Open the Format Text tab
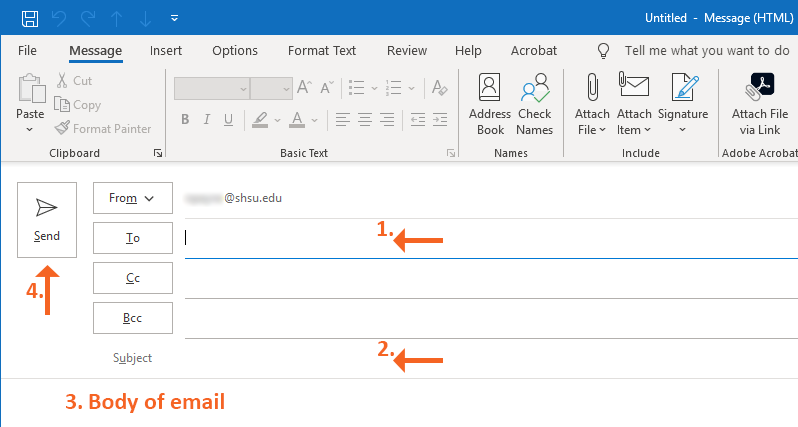 pyautogui.click(x=322, y=50)
